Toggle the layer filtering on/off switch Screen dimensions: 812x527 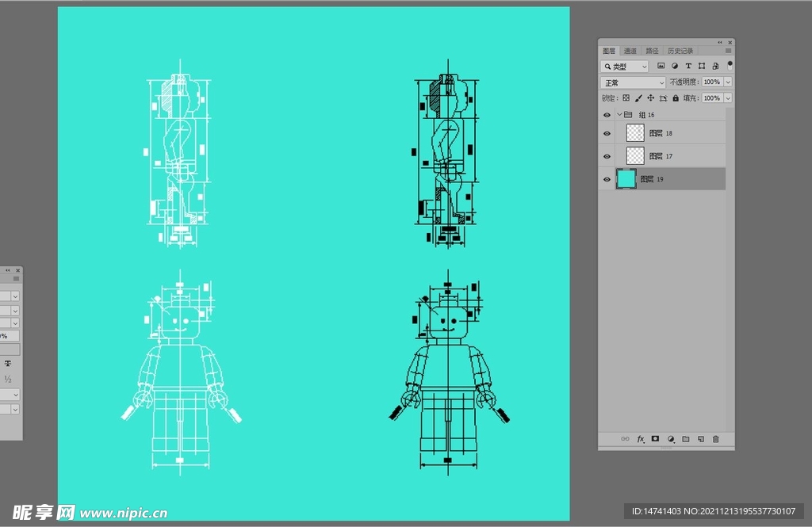730,65
